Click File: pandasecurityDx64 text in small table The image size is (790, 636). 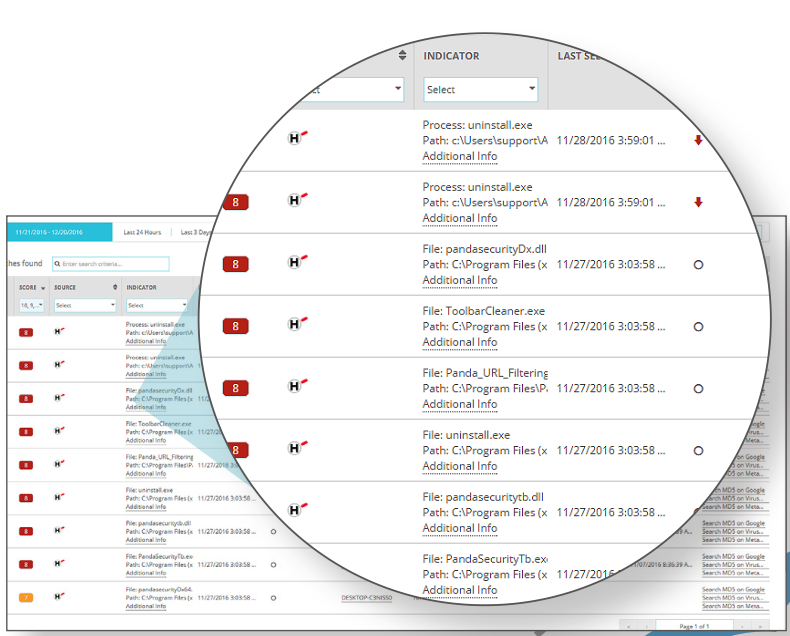pos(159,589)
